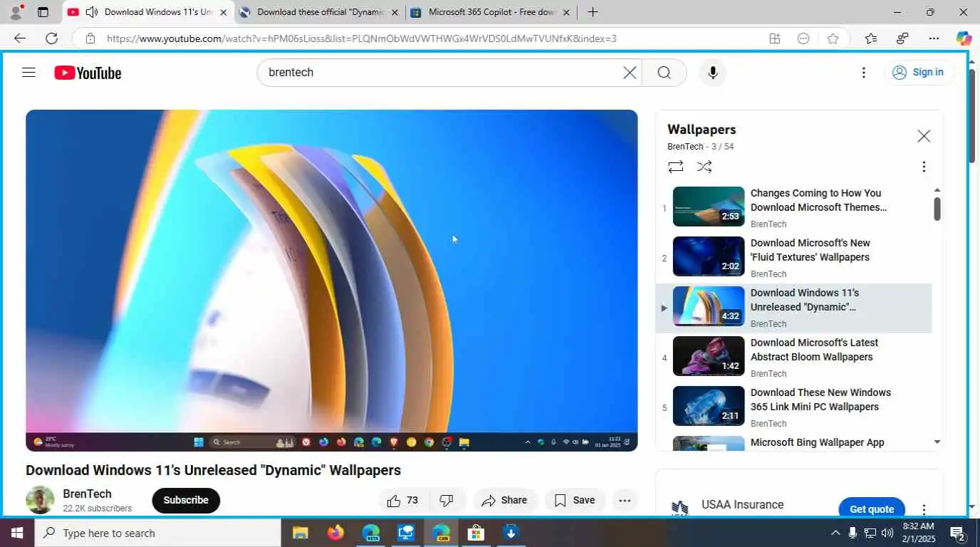The width and height of the screenshot is (980, 547).
Task: Click the address bar URL
Action: click(362, 38)
